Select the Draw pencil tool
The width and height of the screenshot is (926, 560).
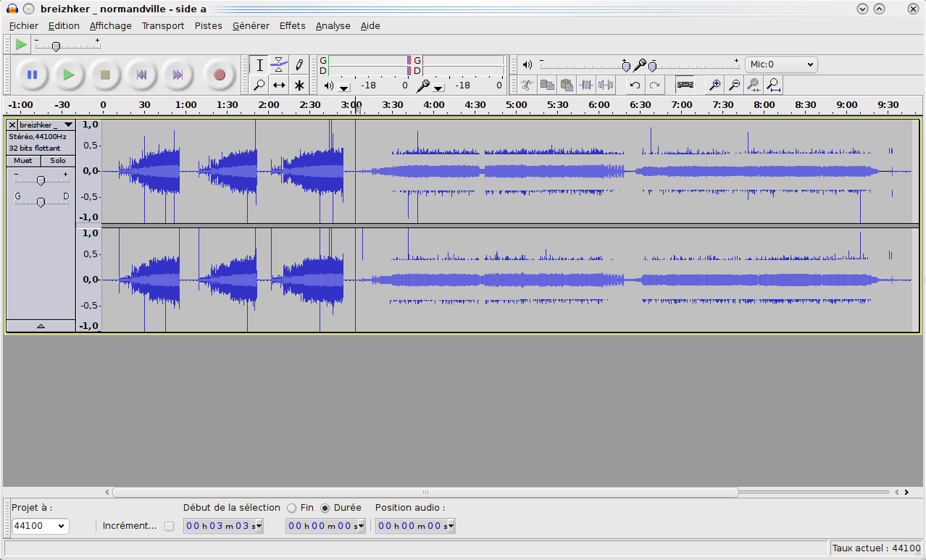(x=299, y=64)
